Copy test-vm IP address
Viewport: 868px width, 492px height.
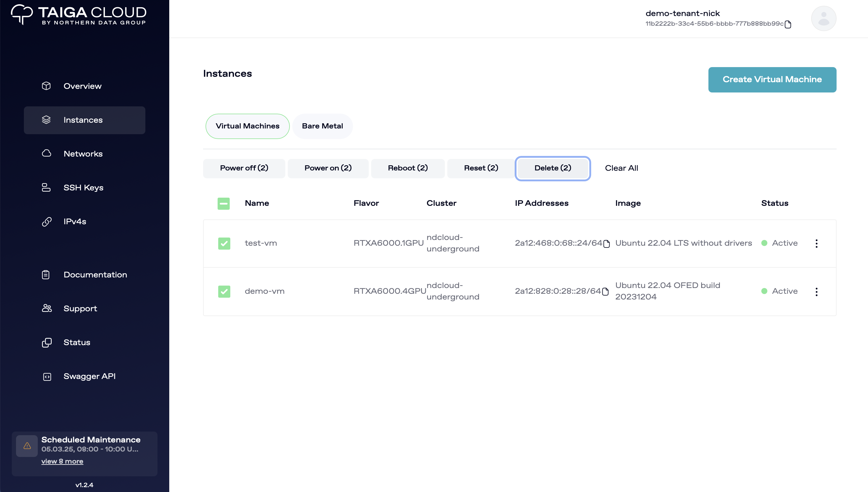[607, 244]
